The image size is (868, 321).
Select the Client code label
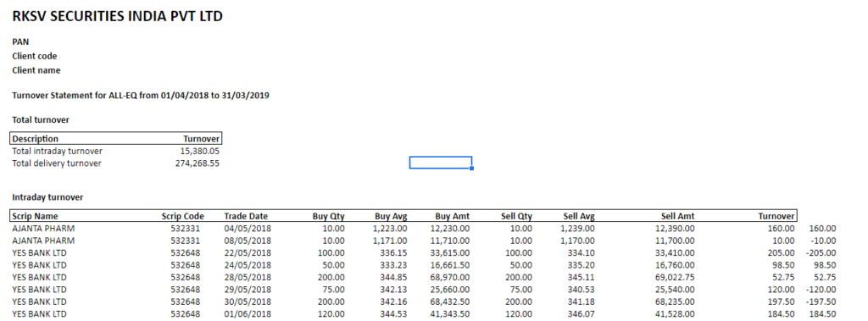tap(34, 56)
